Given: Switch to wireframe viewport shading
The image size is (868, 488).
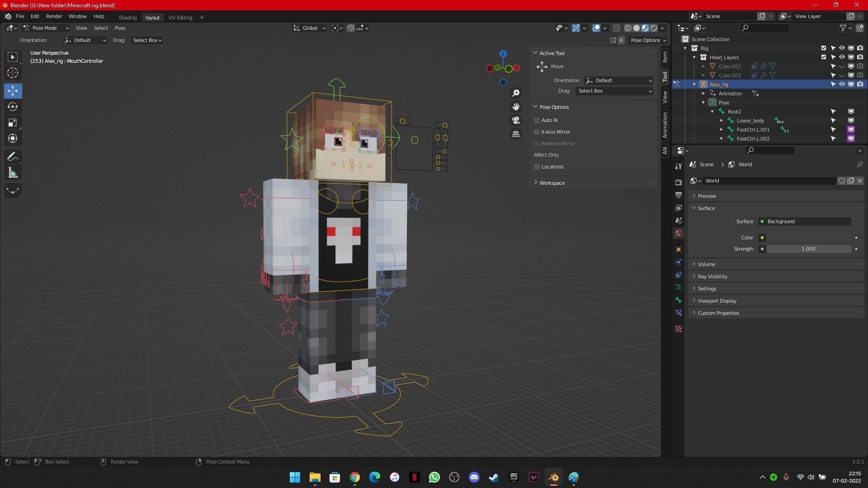Looking at the screenshot, I should [x=628, y=28].
